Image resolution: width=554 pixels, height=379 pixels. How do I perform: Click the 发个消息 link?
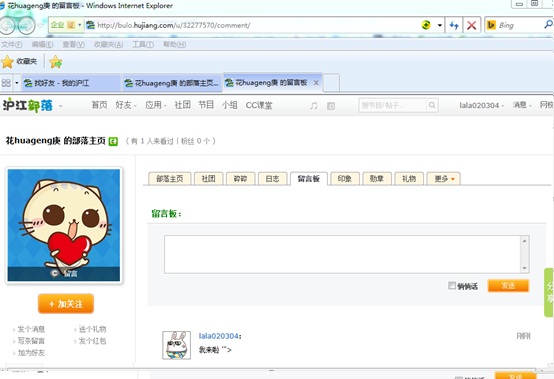click(31, 329)
